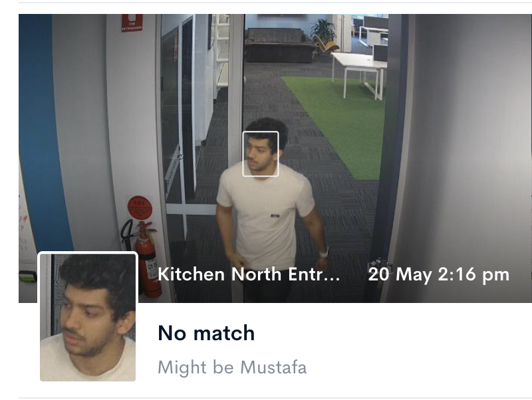Select the "20 May 2:16 pm" timestamp
Image resolution: width=532 pixels, height=400 pixels.
[438, 274]
